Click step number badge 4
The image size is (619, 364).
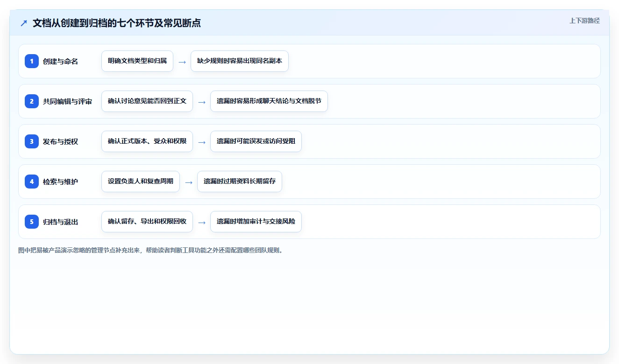[x=32, y=182]
